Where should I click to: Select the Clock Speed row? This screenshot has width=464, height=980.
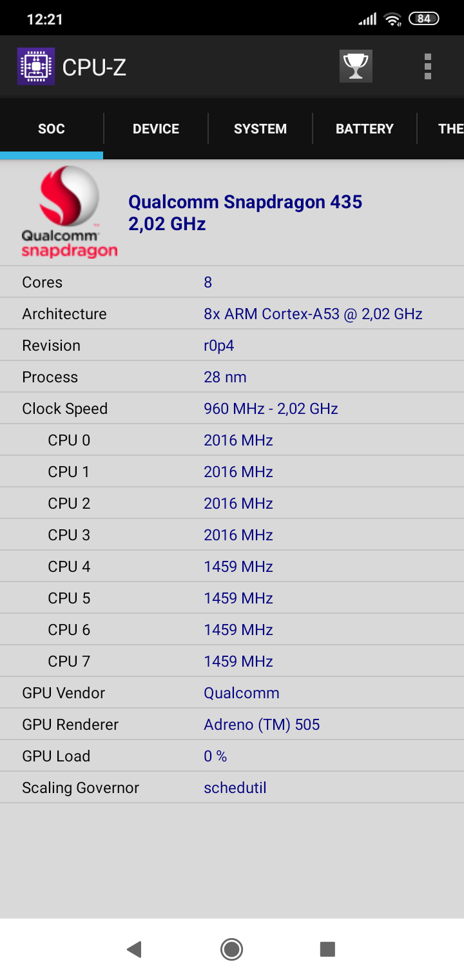[232, 409]
